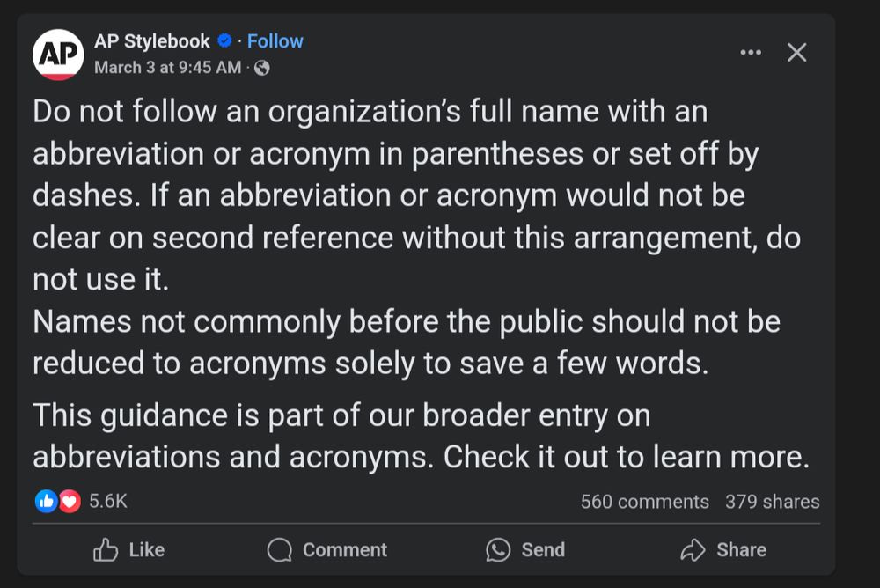Close the post with the X

click(796, 52)
